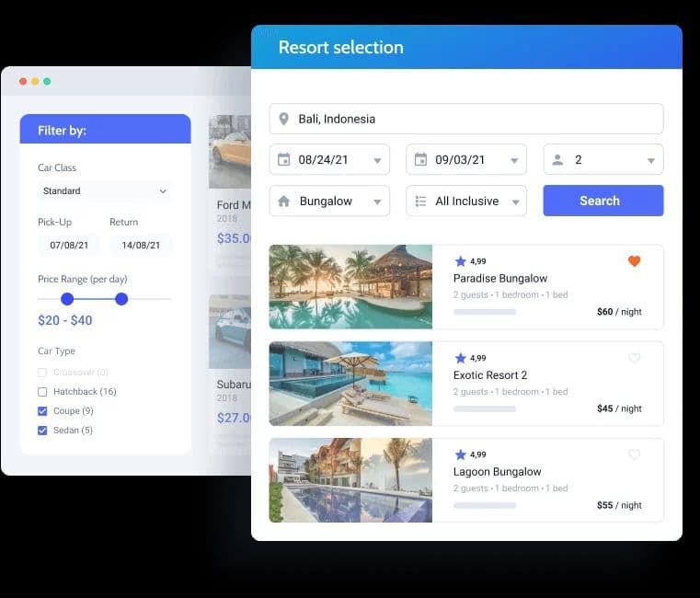
Task: Click the star rating icon on Paradise Bungalow
Action: pos(460,261)
